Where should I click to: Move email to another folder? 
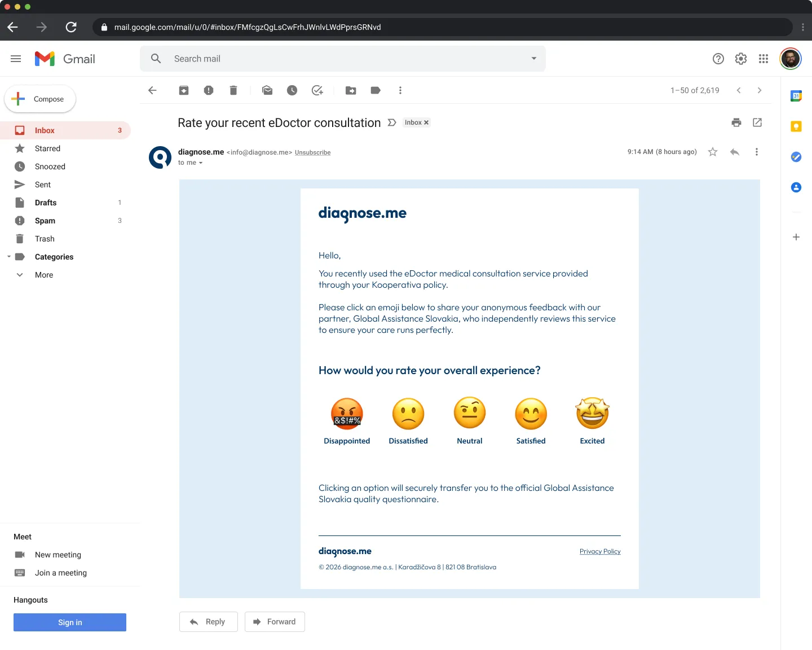pyautogui.click(x=351, y=90)
